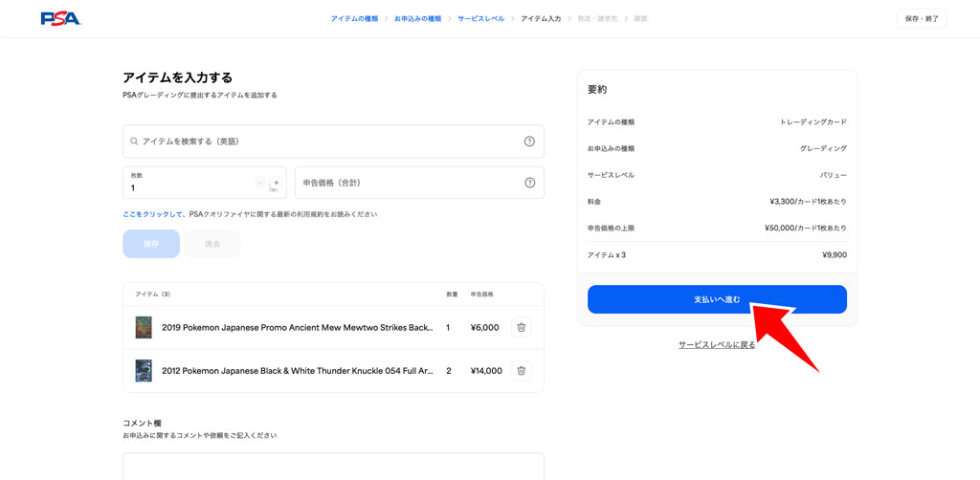This screenshot has height=480, width=980.
Task: Delete the Thunder Knuckle item row
Action: point(522,371)
